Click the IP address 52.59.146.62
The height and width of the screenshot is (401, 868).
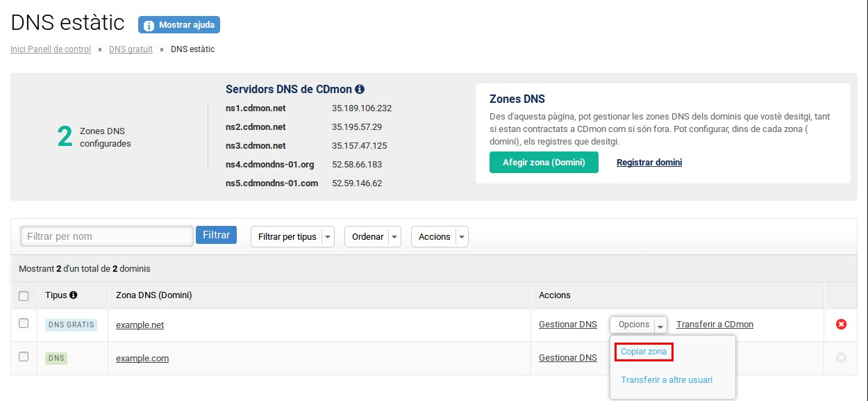357,183
